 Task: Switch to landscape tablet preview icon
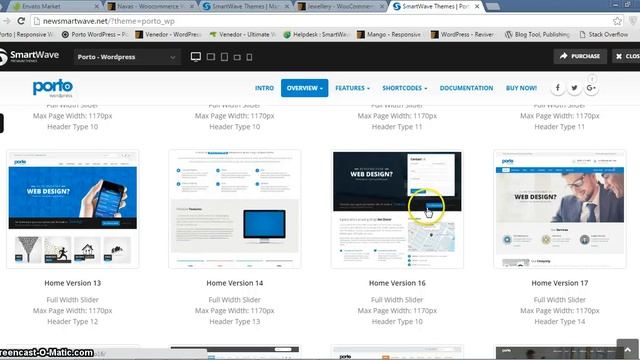click(211, 57)
